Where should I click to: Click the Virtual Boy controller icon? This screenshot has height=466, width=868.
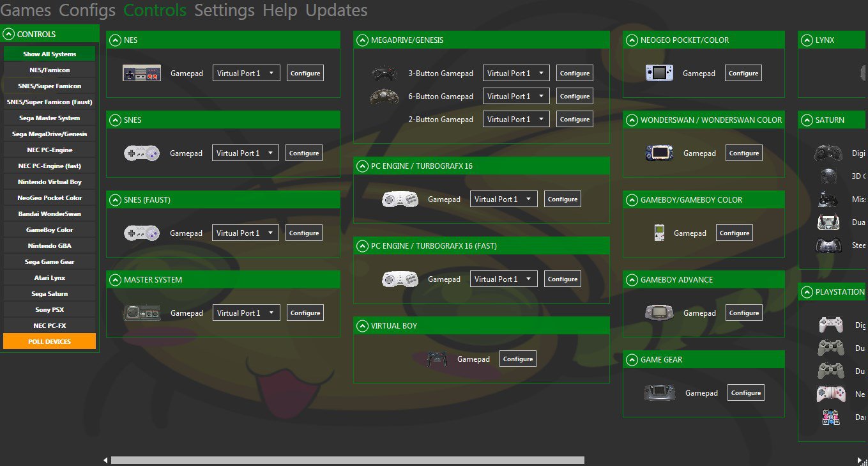[x=436, y=359]
